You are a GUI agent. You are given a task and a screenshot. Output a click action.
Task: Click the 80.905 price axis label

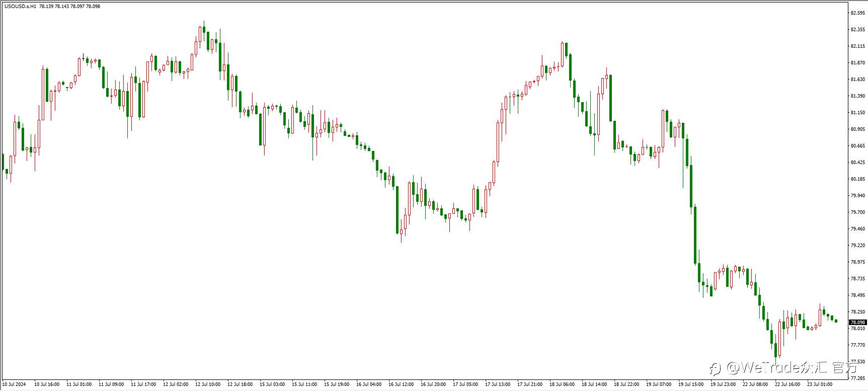(x=857, y=129)
